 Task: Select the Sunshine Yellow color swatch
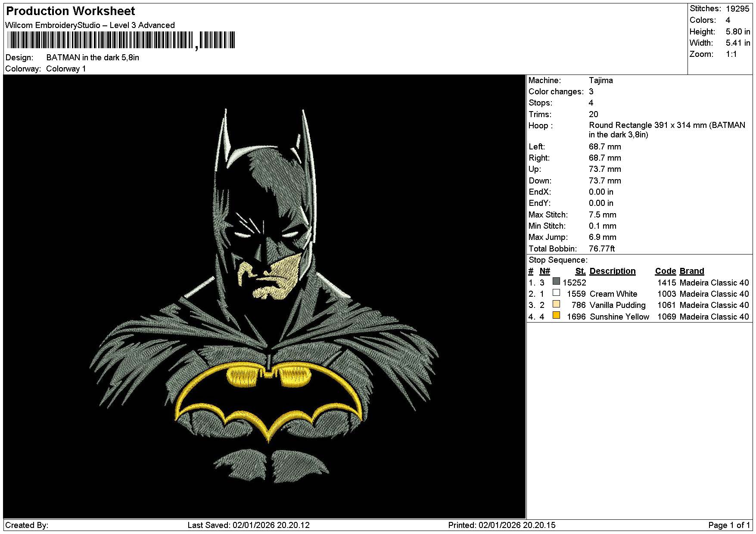click(x=556, y=316)
